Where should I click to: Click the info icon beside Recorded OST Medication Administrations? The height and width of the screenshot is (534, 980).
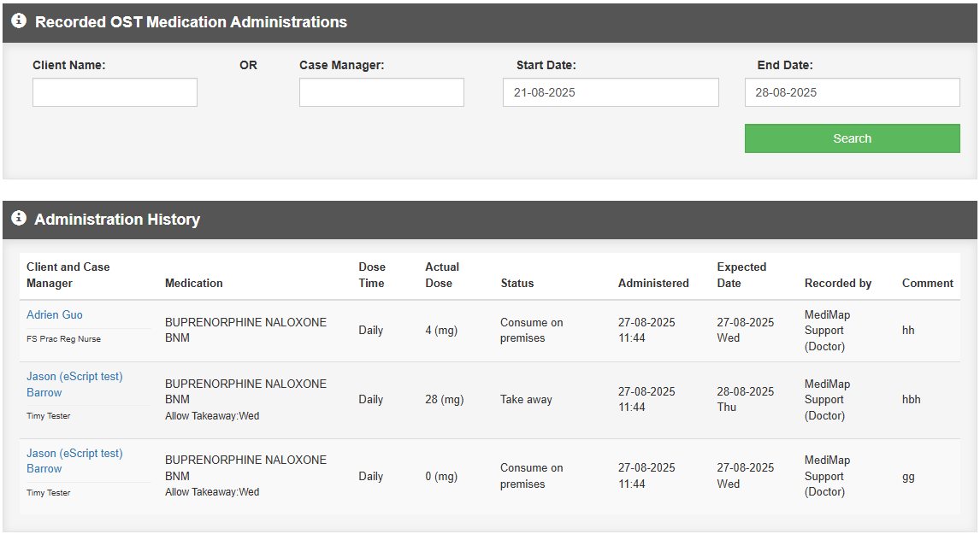point(19,21)
